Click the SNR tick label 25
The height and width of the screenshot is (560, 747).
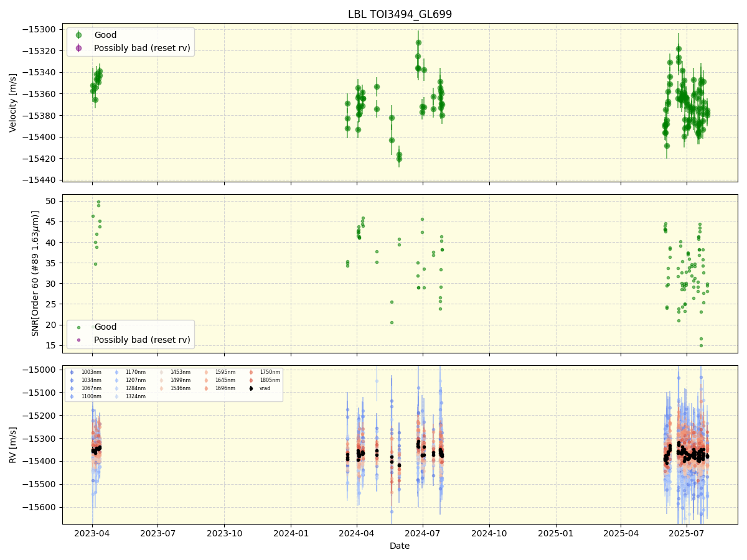52,304
